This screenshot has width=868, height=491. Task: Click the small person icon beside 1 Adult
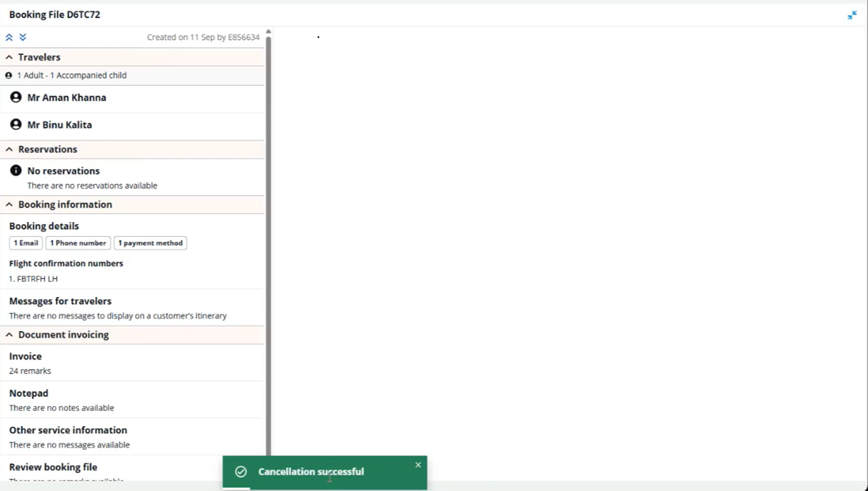pyautogui.click(x=9, y=75)
